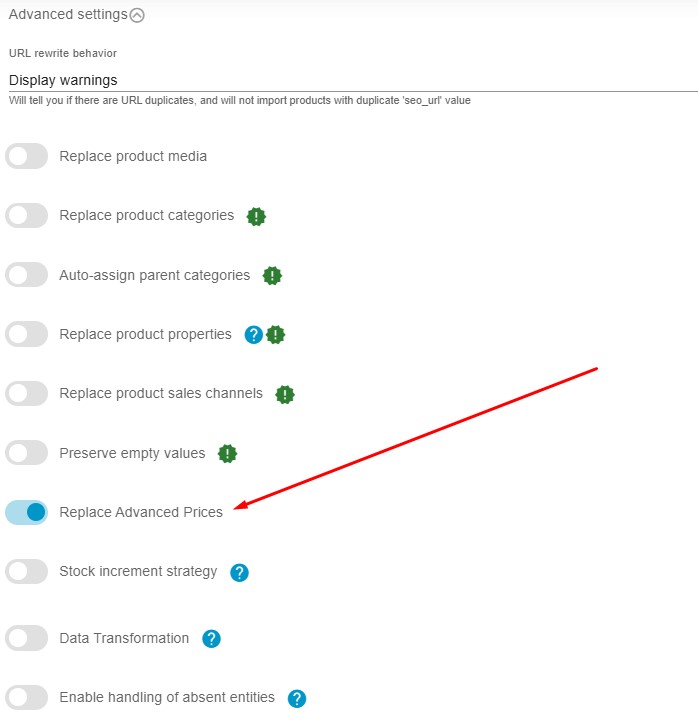The image size is (698, 720).
Task: Click green warning badge beside Preserve empty values
Action: point(227,454)
